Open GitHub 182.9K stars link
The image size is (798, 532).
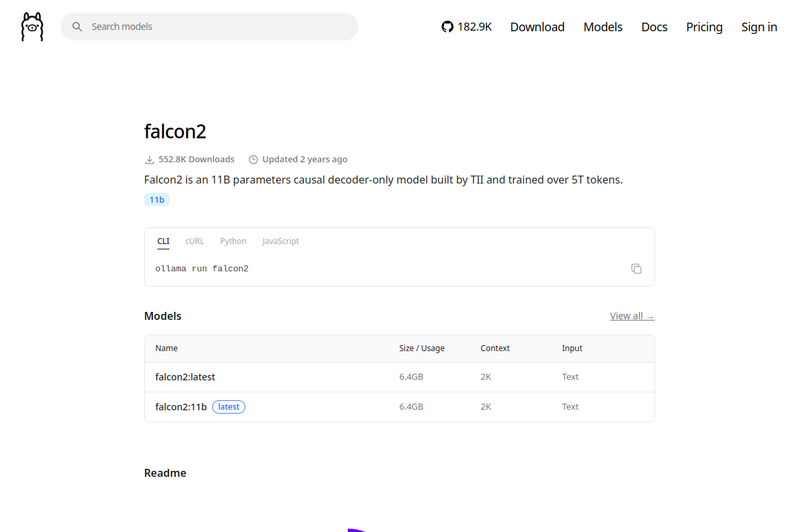(x=467, y=27)
